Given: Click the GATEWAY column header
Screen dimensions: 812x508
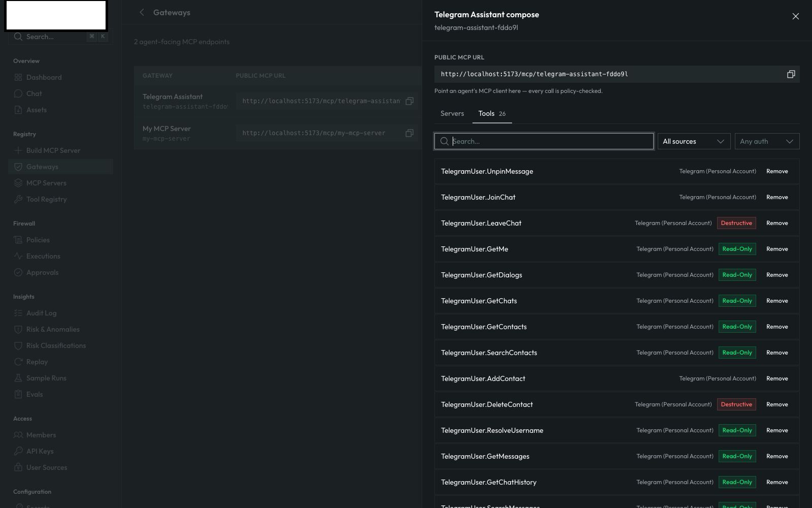Looking at the screenshot, I should (157, 76).
